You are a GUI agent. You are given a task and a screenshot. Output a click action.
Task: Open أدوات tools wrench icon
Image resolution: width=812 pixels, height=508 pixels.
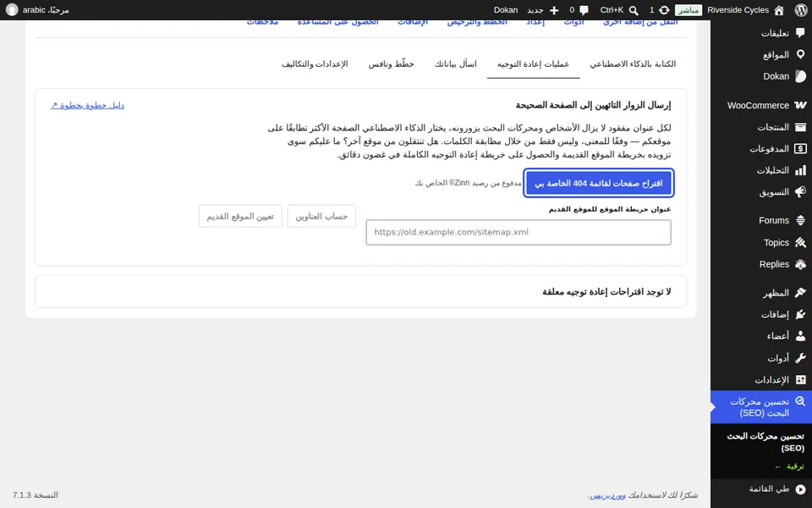click(x=800, y=357)
